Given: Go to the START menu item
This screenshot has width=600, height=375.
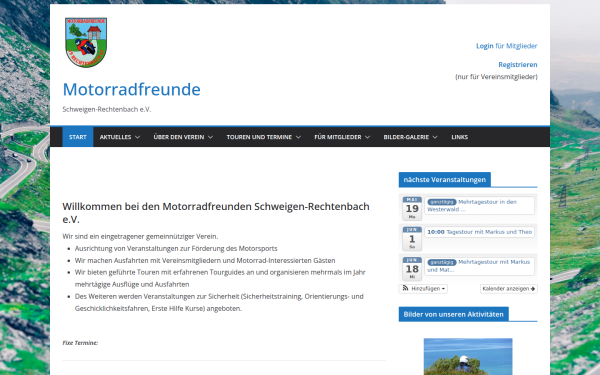Looking at the screenshot, I should pyautogui.click(x=78, y=137).
